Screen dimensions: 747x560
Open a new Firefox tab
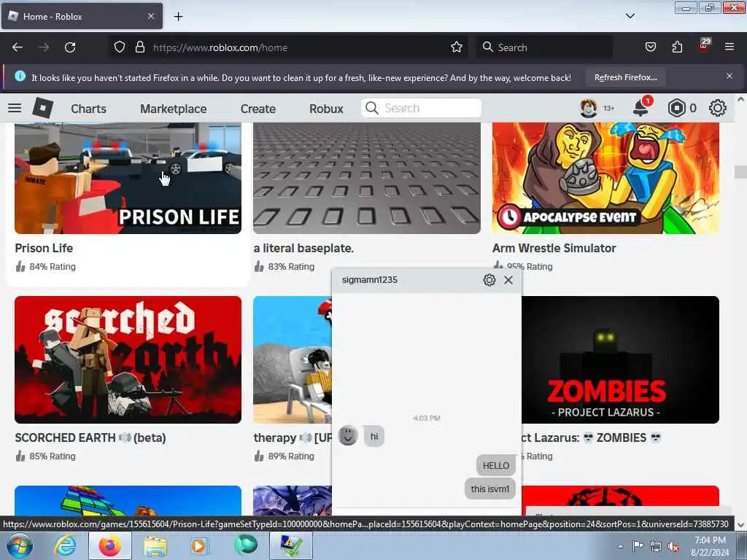tap(179, 17)
